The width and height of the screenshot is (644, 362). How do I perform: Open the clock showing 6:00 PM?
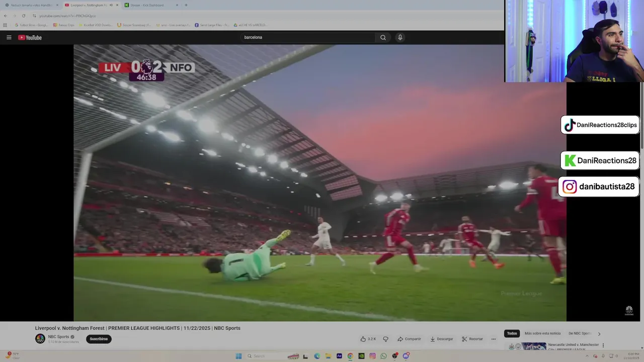pos(631,356)
